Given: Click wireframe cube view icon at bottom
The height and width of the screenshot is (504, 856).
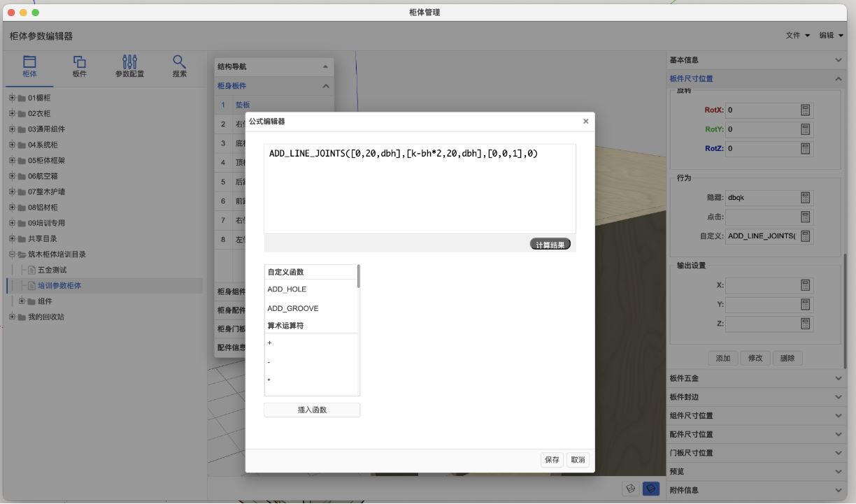Looking at the screenshot, I should coord(631,489).
